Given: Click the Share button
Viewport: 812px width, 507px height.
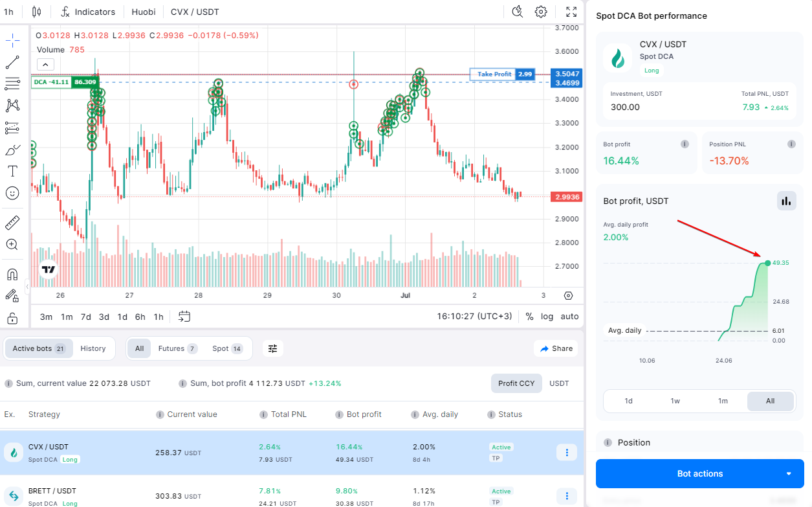Looking at the screenshot, I should click(x=556, y=348).
